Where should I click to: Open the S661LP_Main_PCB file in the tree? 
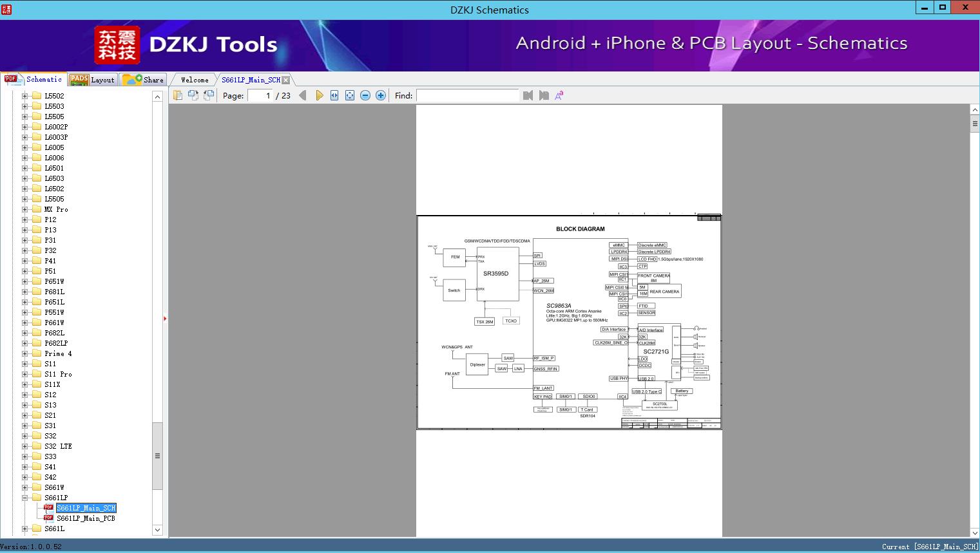point(86,518)
